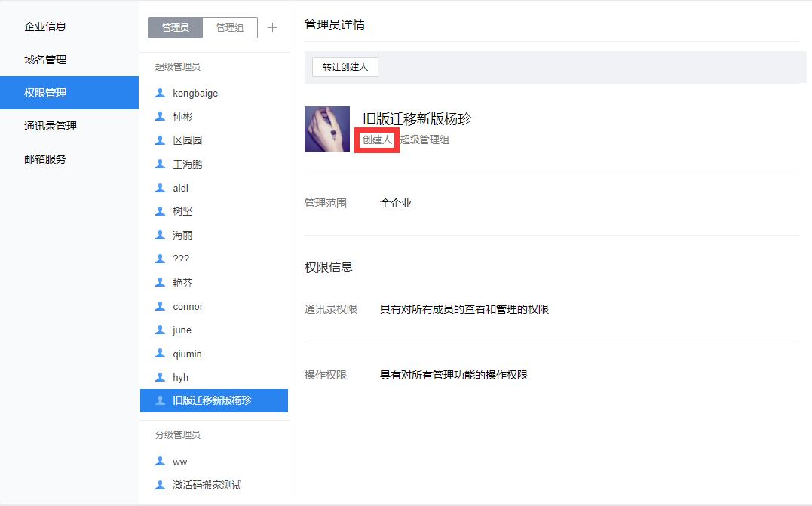Screen dimensions: 812x506
Task: Click the 超级管理组 link
Action: tap(424, 140)
